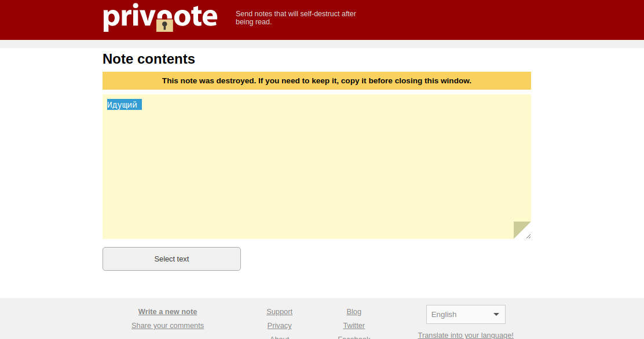Click the selected word "Идущий"
This screenshot has width=644, height=339.
(x=122, y=105)
